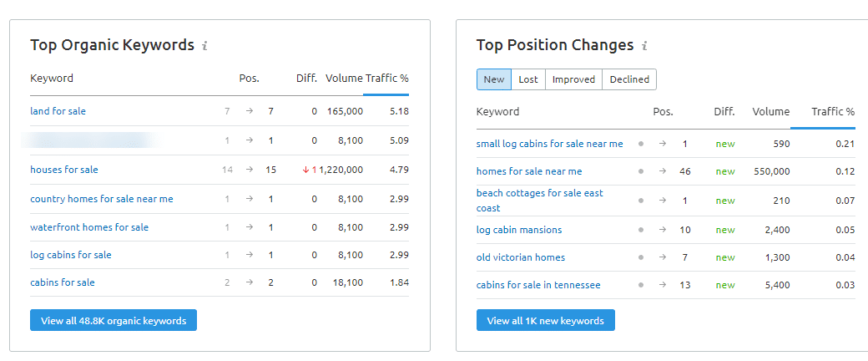Open 'beach cottages for sale east coast' link
Image resolution: width=868 pixels, height=361 pixels.
click(540, 201)
